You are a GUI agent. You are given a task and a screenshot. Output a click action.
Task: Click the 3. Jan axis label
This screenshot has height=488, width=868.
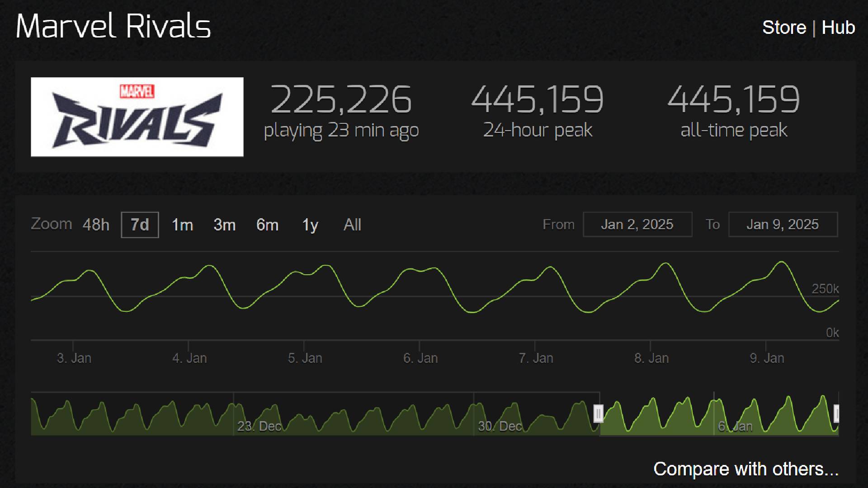pos(74,358)
